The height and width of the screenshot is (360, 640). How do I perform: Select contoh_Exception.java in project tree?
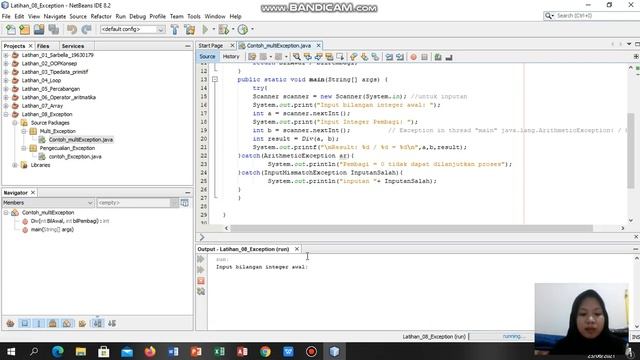click(75, 157)
